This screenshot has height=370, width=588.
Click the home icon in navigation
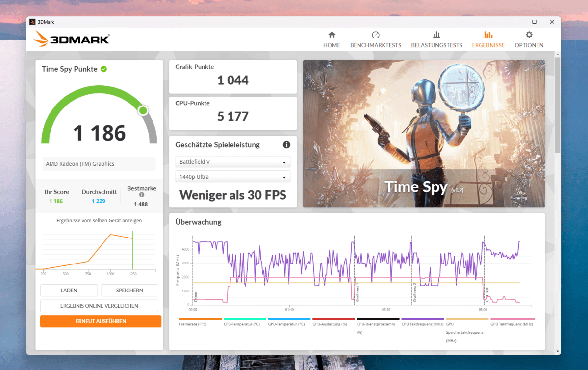pyautogui.click(x=332, y=35)
